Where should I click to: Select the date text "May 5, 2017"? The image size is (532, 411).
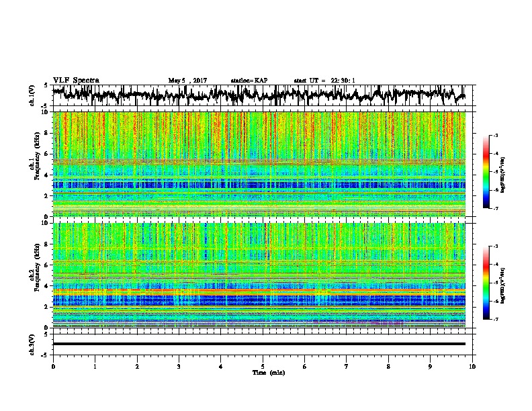[x=187, y=81]
